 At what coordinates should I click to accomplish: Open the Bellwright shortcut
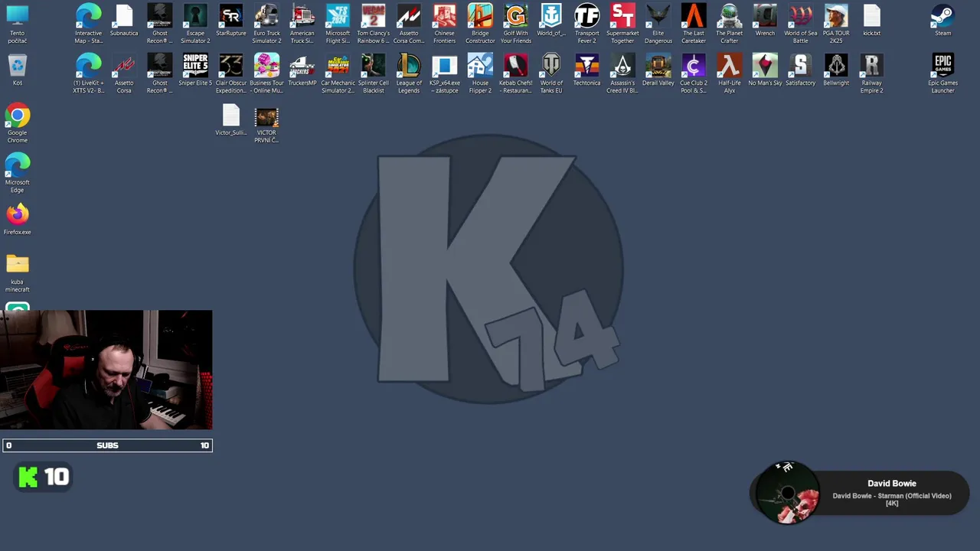(836, 70)
